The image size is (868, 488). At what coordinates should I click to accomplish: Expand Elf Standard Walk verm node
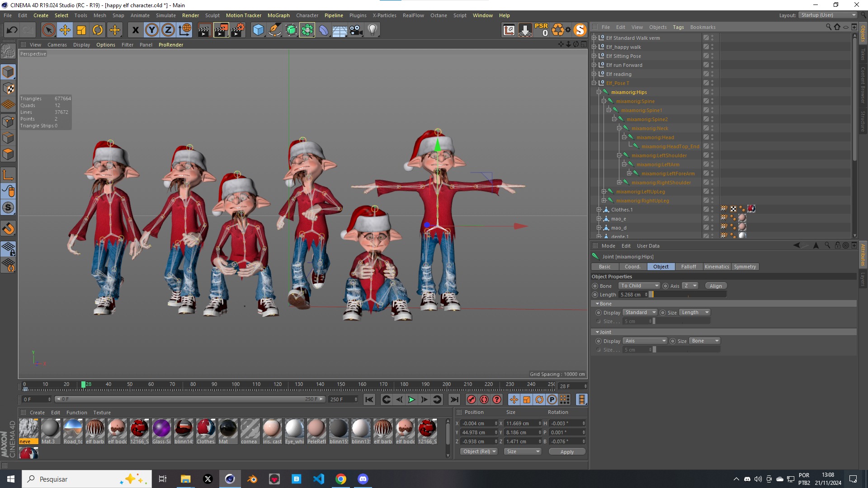click(x=594, y=38)
